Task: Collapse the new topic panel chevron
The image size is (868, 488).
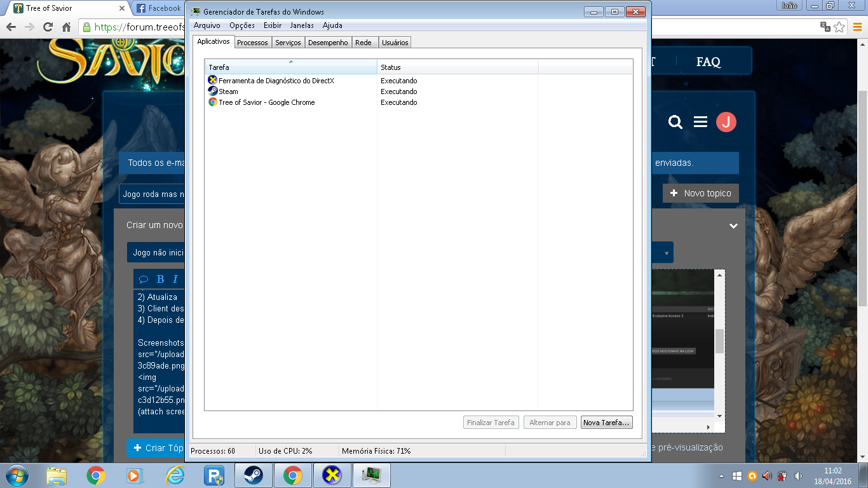Action: click(733, 226)
